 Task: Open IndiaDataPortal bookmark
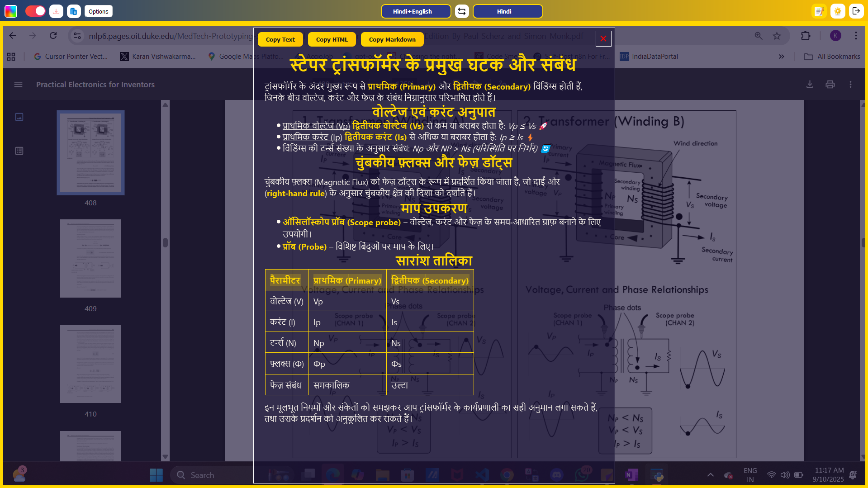[649, 57]
